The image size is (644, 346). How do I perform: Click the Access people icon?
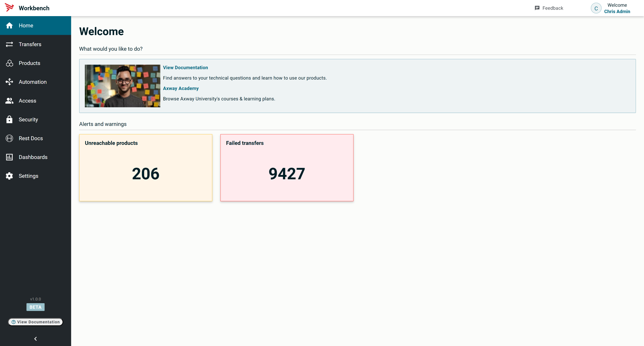point(9,101)
